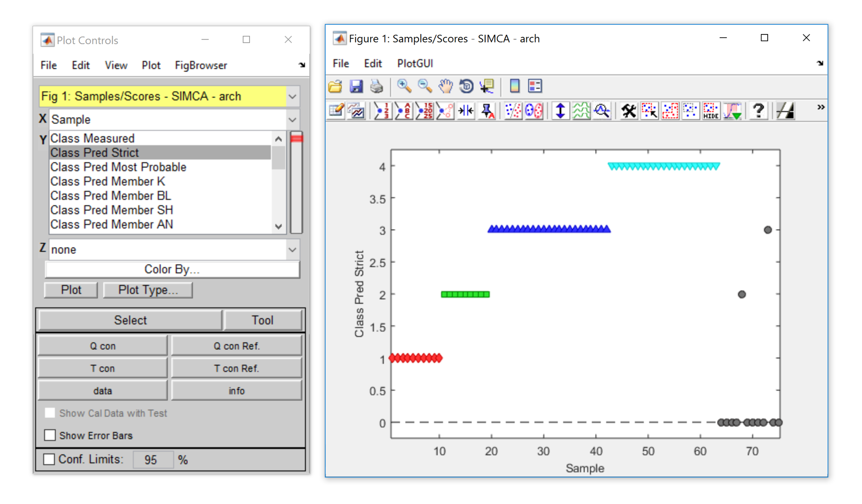Enable the Conf. Limits checkbox

tap(49, 459)
